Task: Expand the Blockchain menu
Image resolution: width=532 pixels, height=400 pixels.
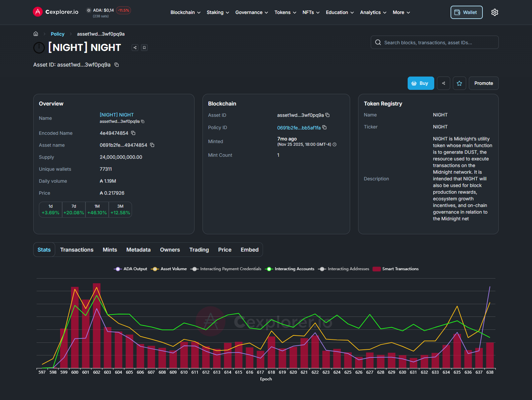Action: click(x=186, y=12)
